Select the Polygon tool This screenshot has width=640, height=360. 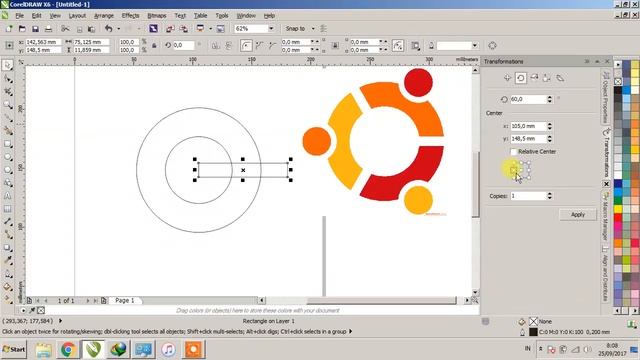(x=7, y=170)
